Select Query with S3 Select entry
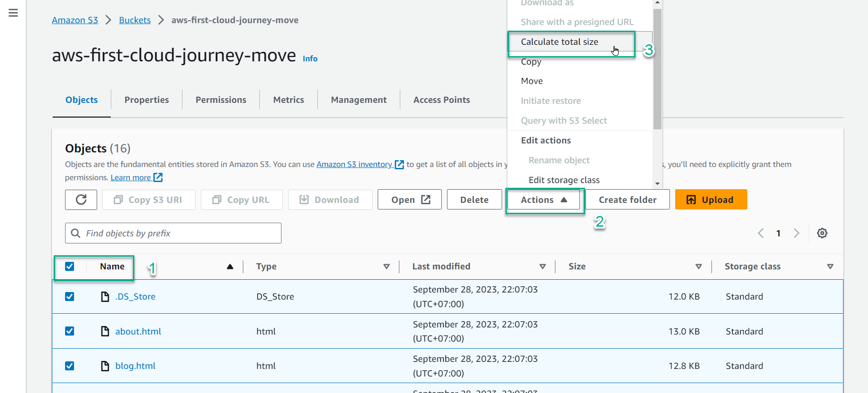Image resolution: width=868 pixels, height=393 pixels. (580, 121)
